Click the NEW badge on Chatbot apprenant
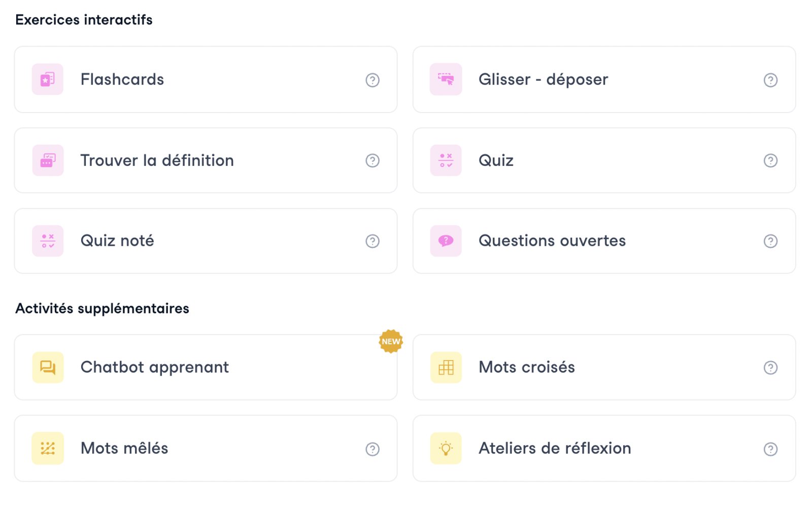812x506 pixels. pos(391,341)
